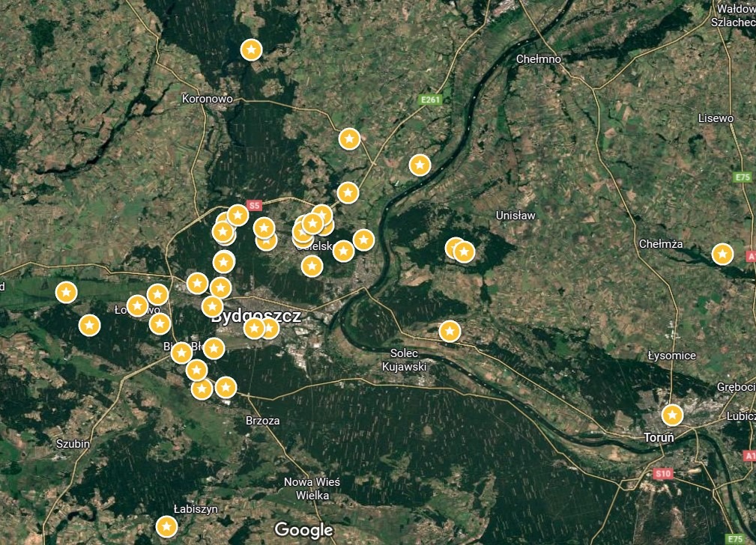Select the star marker east of Solec Kujawski
This screenshot has height=545, width=756.
tap(450, 329)
